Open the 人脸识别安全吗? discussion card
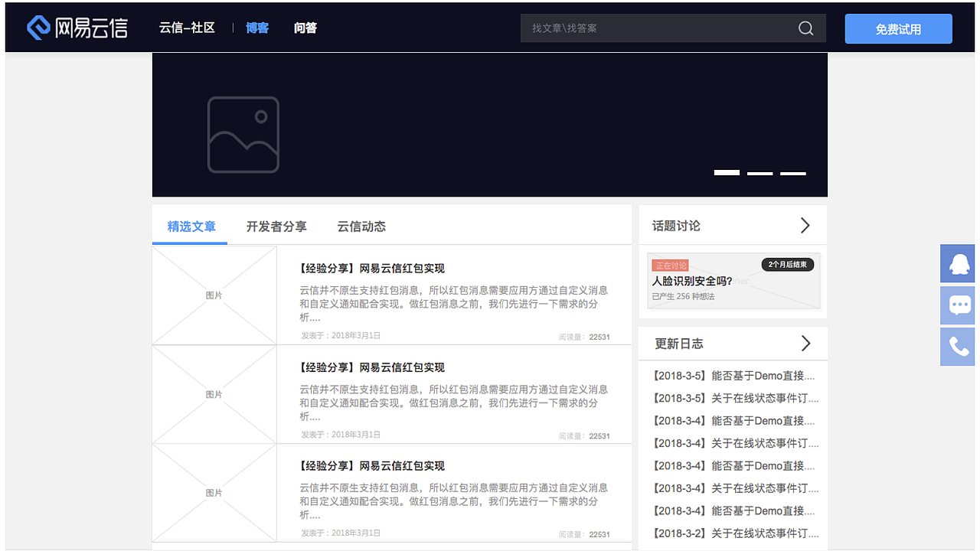This screenshot has height=551, width=980. [x=733, y=281]
